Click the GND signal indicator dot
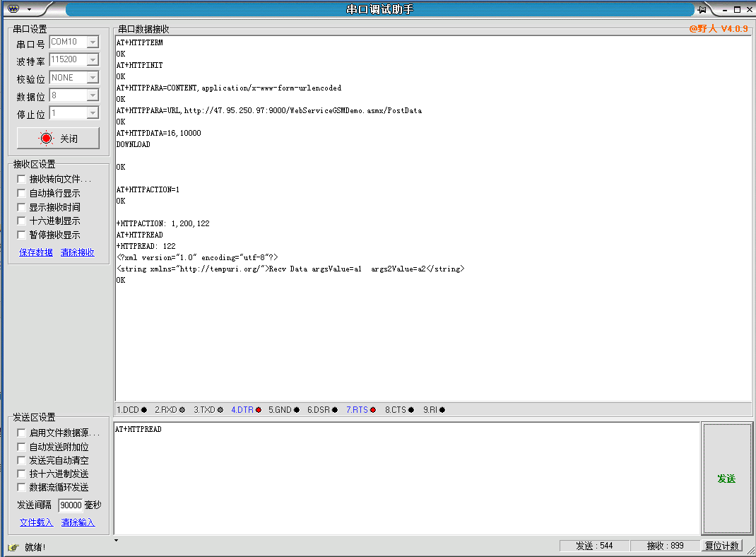The image size is (756, 557). coord(297,410)
